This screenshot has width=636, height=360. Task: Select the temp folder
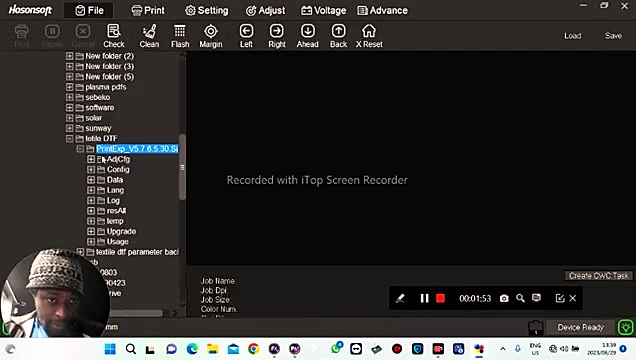click(115, 221)
